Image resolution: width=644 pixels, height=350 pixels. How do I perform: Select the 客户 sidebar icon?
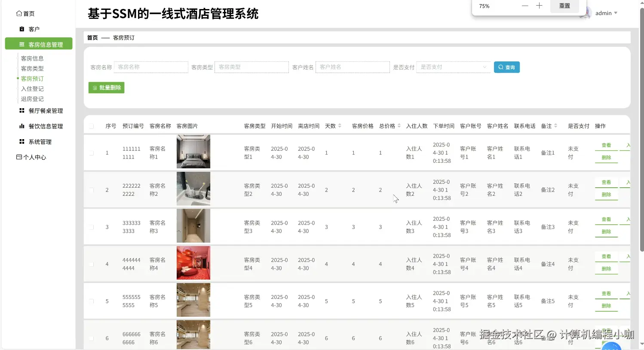(21, 29)
